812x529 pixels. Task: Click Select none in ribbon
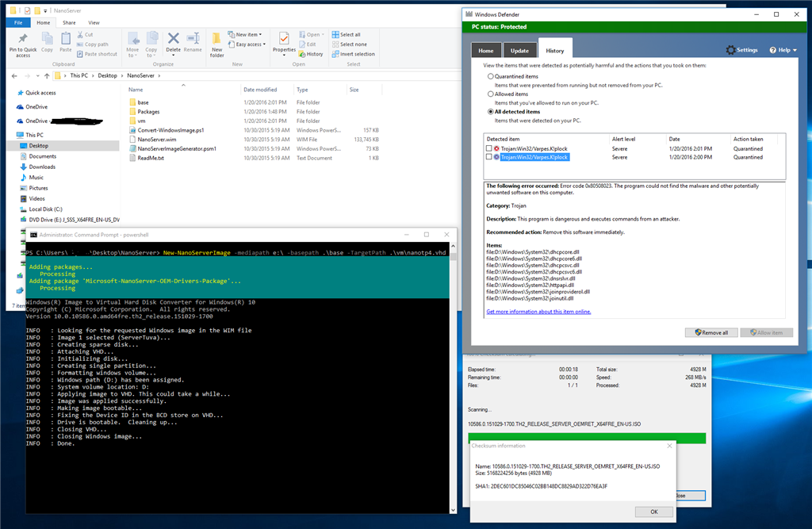pos(349,44)
